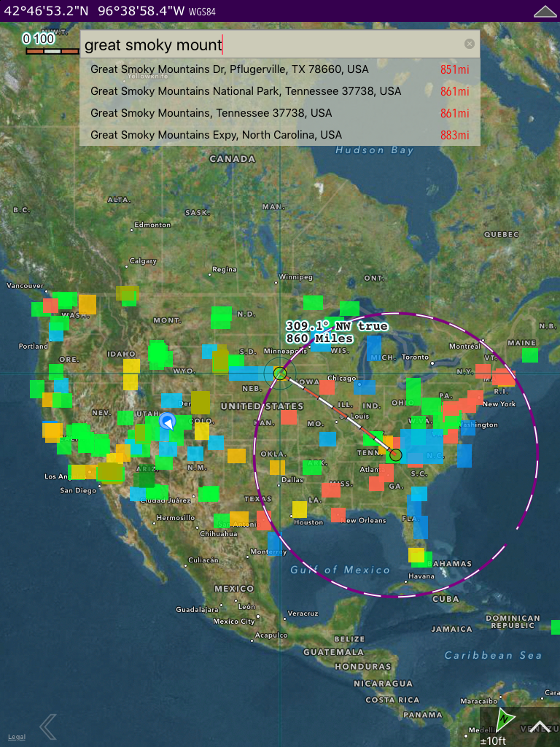Tap the map scale bar
This screenshot has height=747, width=560.
pos(52,51)
